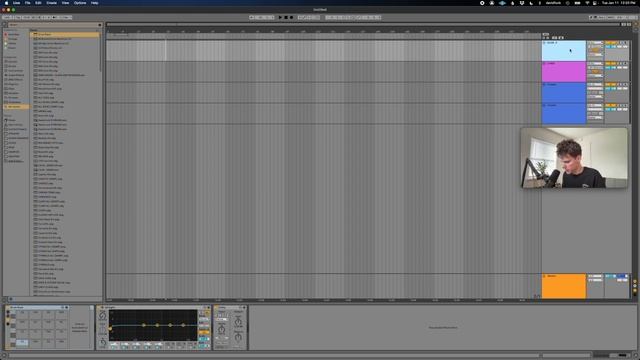This screenshot has width=640, height=360.
Task: Open the Live menu in menu bar
Action: tap(17, 3)
